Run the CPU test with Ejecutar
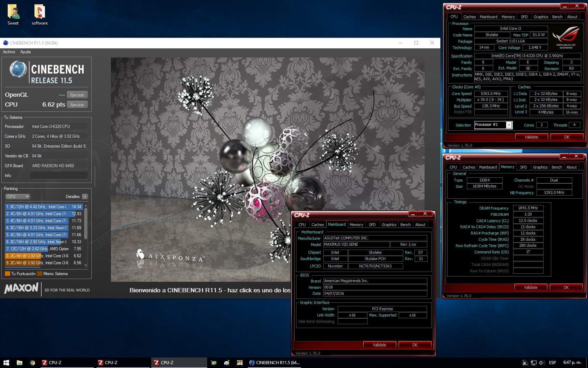The height and width of the screenshot is (368, 588). [x=77, y=105]
